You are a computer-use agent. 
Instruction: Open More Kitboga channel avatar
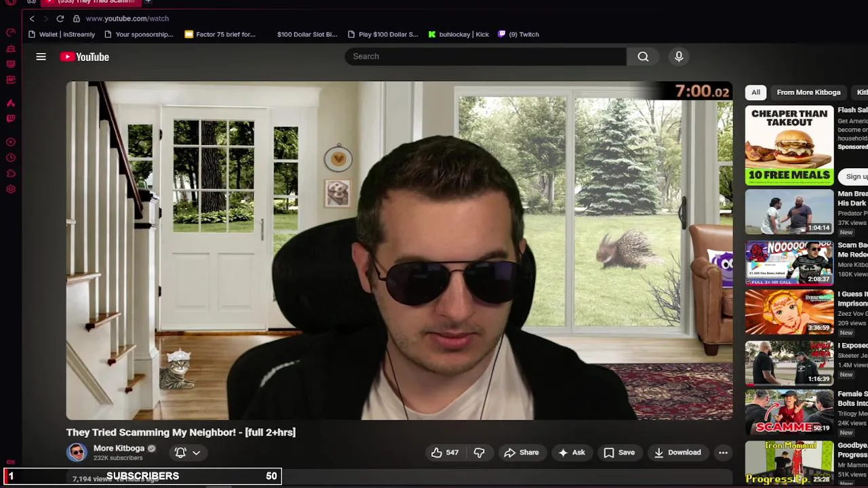[x=77, y=452]
